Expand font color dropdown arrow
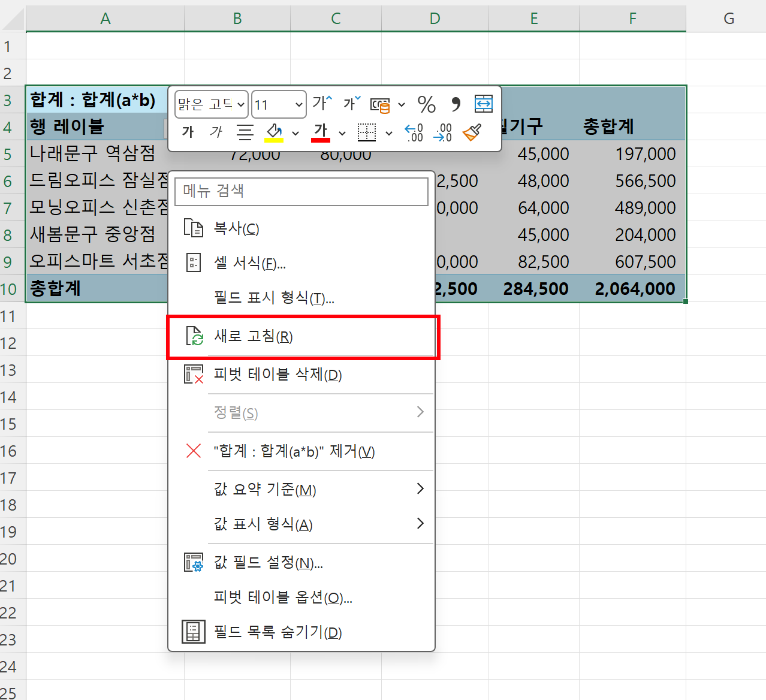This screenshot has height=700, width=766. pos(342,133)
